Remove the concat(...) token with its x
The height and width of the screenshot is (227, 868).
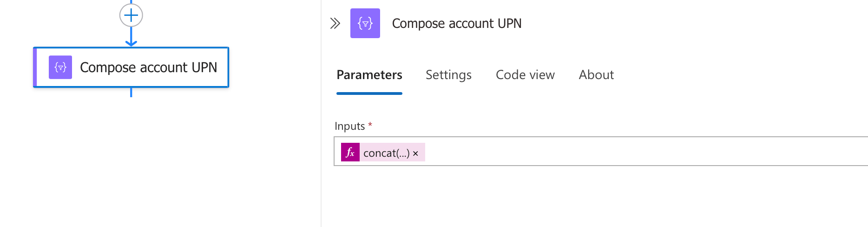(416, 154)
